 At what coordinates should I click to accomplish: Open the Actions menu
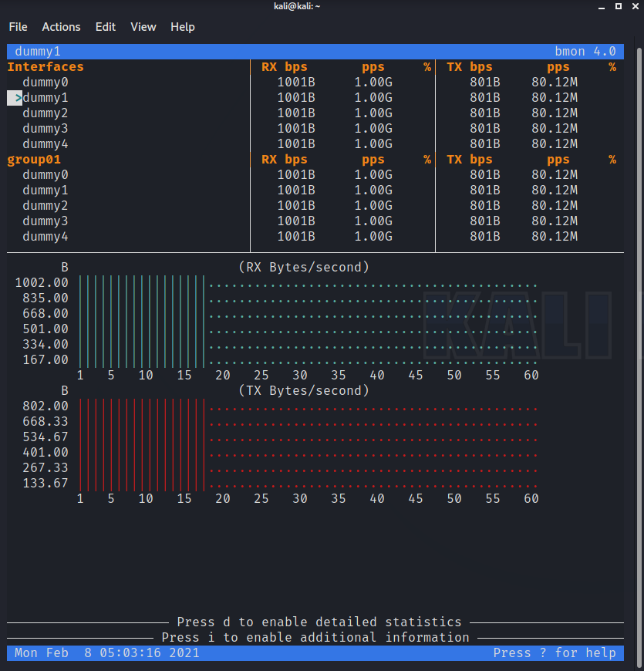pyautogui.click(x=61, y=27)
